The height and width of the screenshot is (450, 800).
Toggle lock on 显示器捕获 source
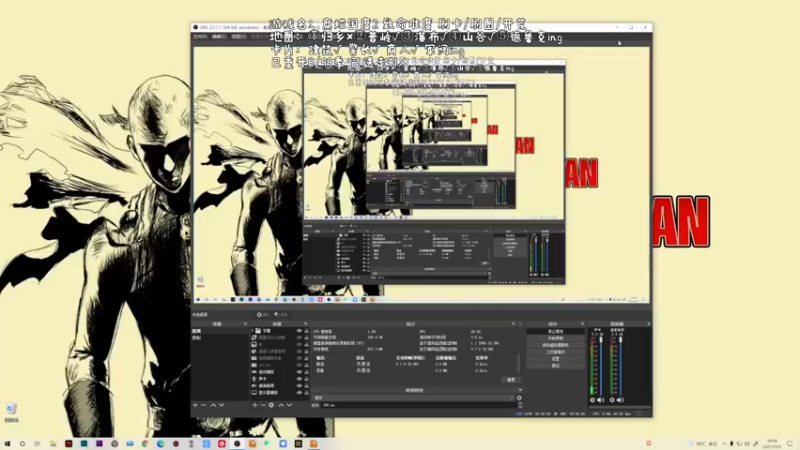tap(306, 393)
